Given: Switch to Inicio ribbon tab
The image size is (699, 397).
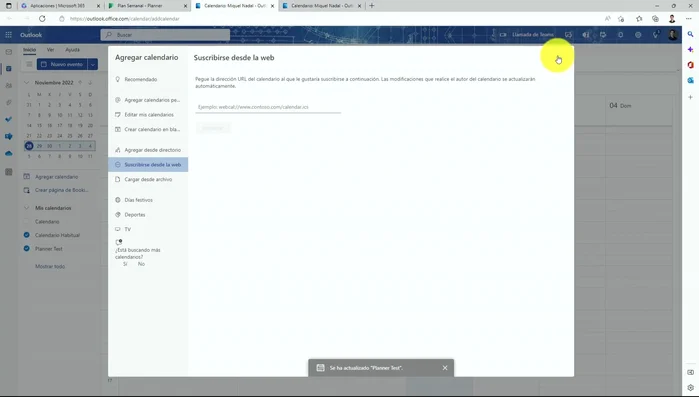Looking at the screenshot, I should (29, 50).
